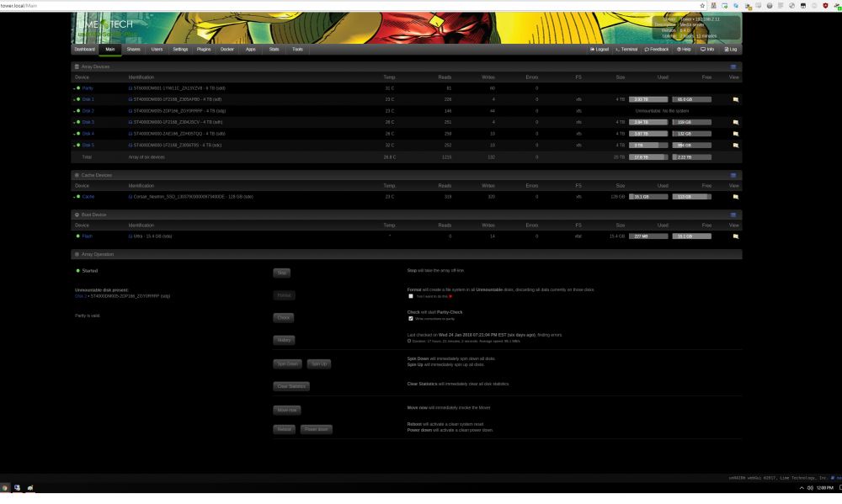Expand arrow beside Disk 5
842x504 pixels.
tap(74, 146)
